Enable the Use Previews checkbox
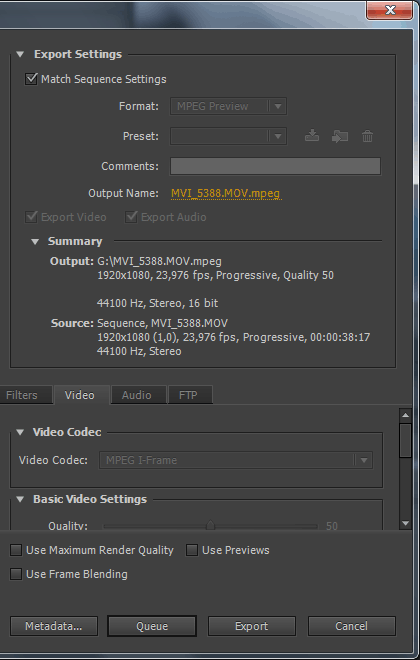The image size is (420, 660). click(x=192, y=550)
